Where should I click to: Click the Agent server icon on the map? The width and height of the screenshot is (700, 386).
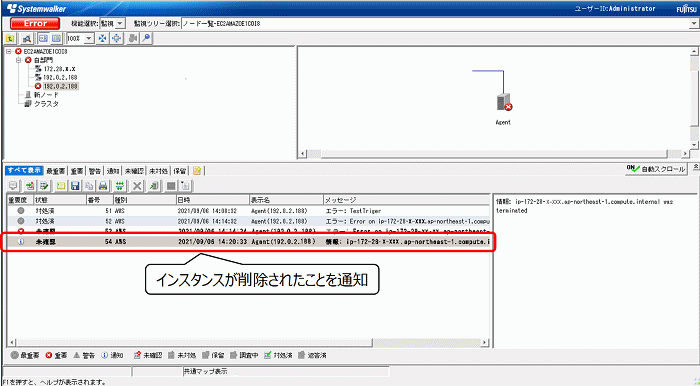pos(504,102)
